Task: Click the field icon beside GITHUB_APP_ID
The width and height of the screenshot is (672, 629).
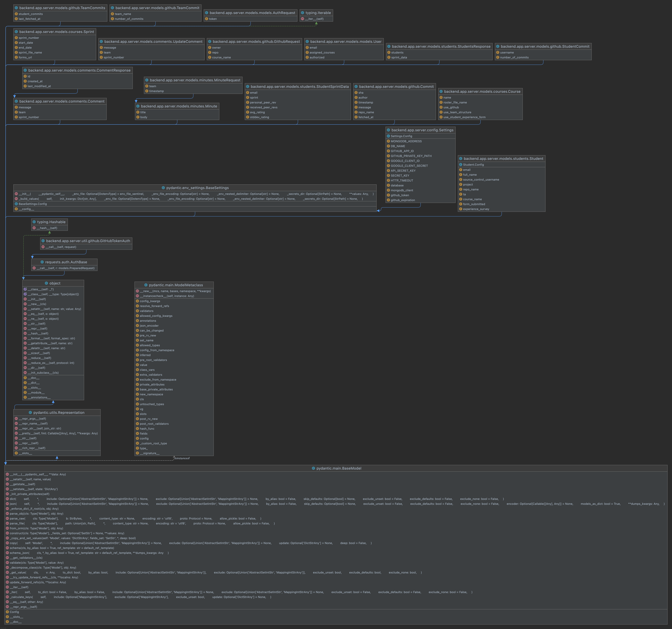Action: point(388,151)
